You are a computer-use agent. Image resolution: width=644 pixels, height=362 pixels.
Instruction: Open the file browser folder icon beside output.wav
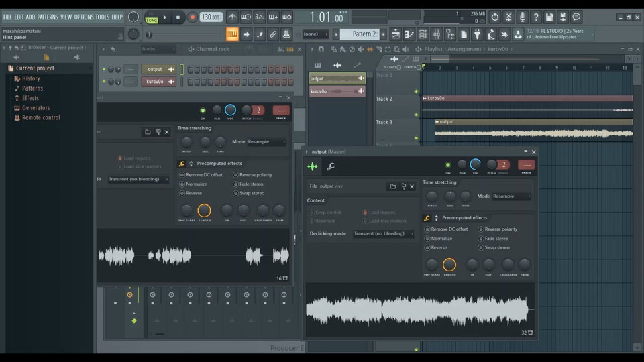tap(393, 186)
